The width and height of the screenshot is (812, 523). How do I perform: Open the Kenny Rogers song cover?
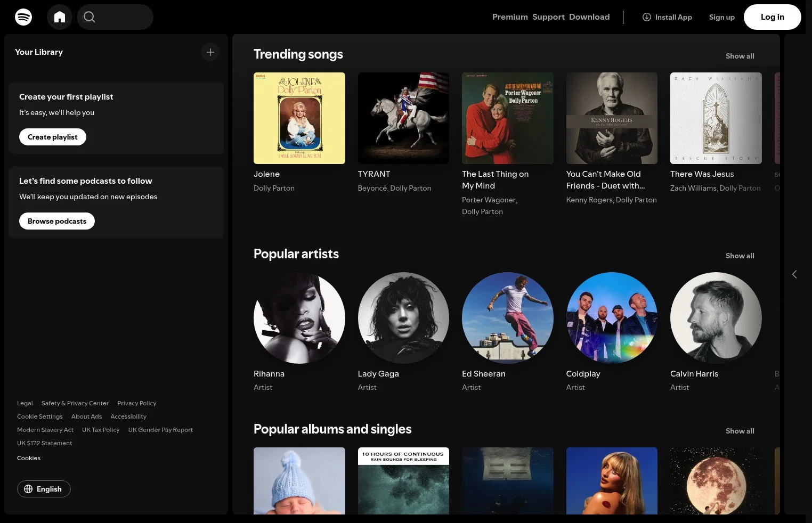coord(612,118)
